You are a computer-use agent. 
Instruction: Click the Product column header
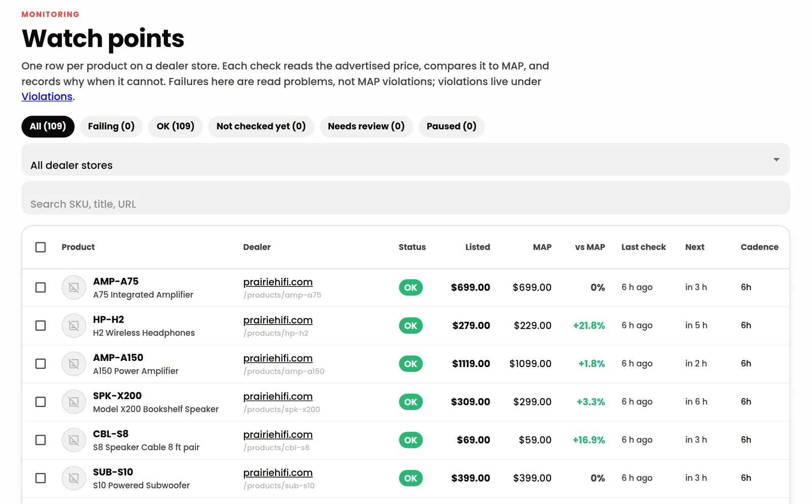tap(78, 247)
